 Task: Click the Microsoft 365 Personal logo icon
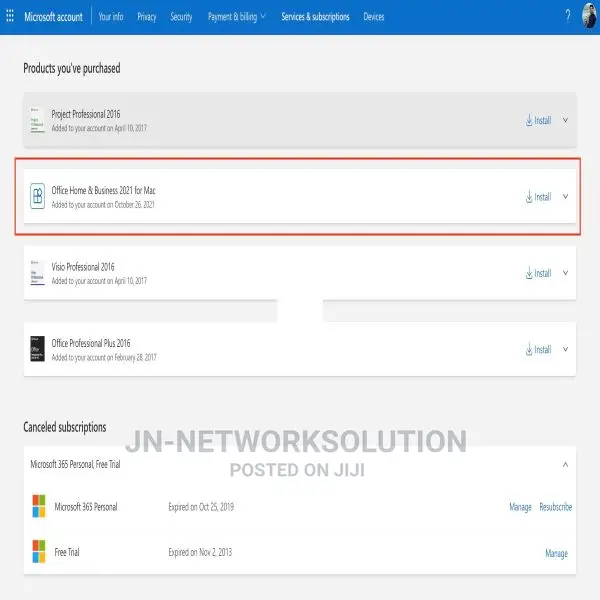39,506
